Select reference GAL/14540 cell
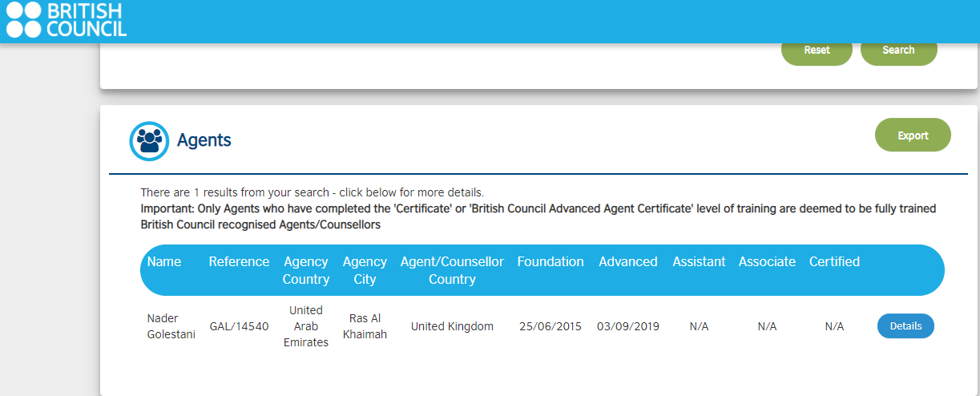 (x=239, y=326)
